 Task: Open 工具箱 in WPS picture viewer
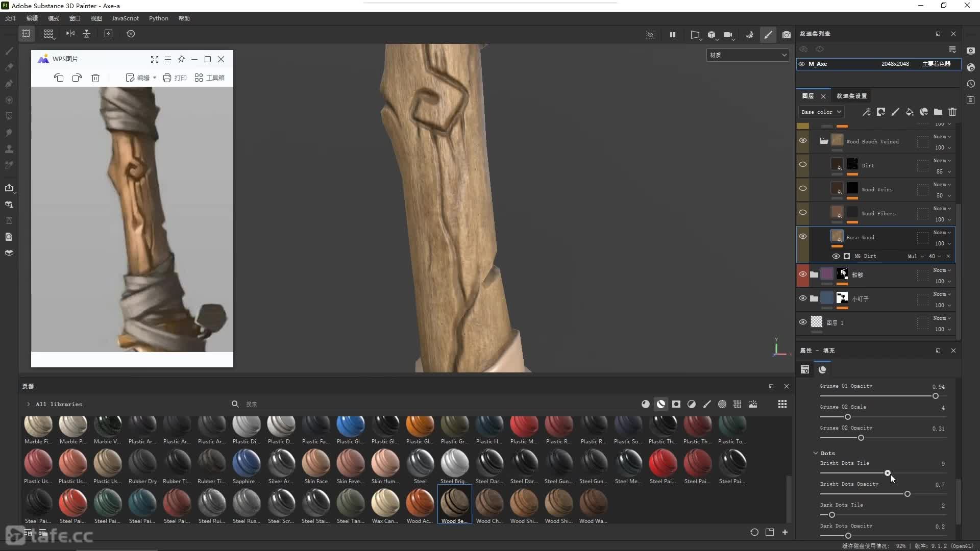click(209, 78)
